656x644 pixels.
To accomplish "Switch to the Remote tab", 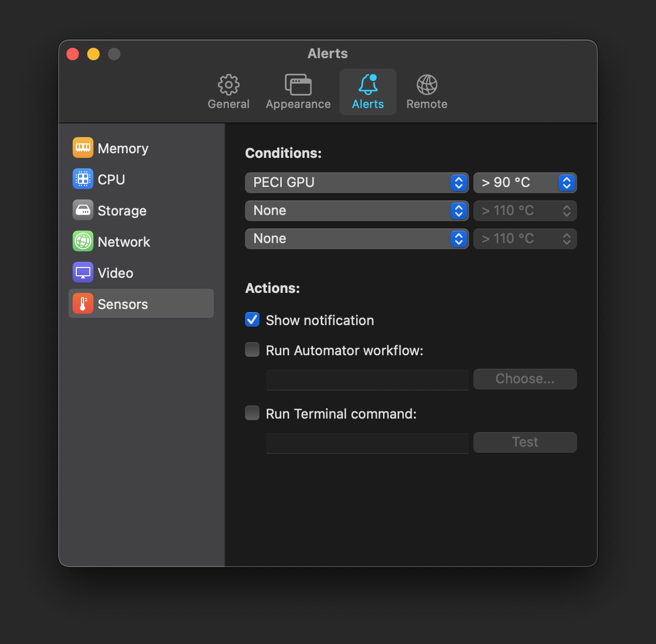I will pos(427,91).
